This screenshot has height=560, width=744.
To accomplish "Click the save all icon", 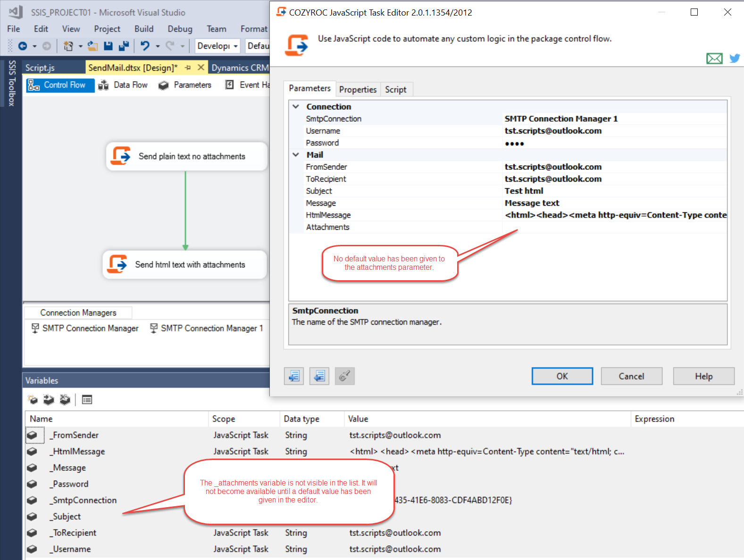I will 124,46.
